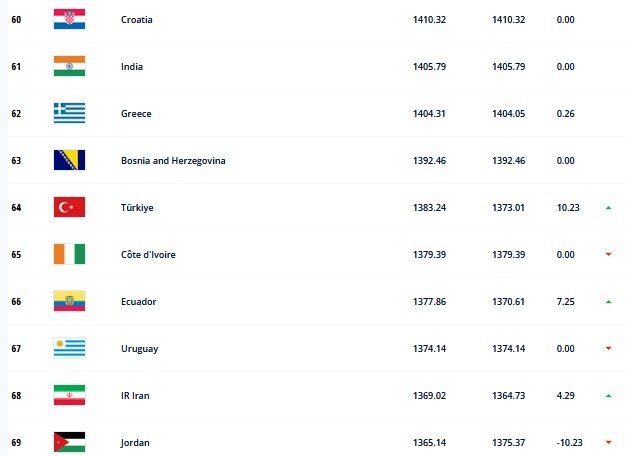
Task: Click the Türkiye flag icon
Action: point(69,207)
